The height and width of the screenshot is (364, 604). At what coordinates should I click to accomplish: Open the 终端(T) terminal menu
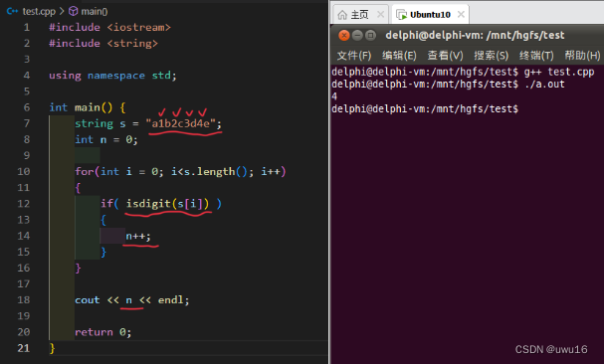(536, 56)
